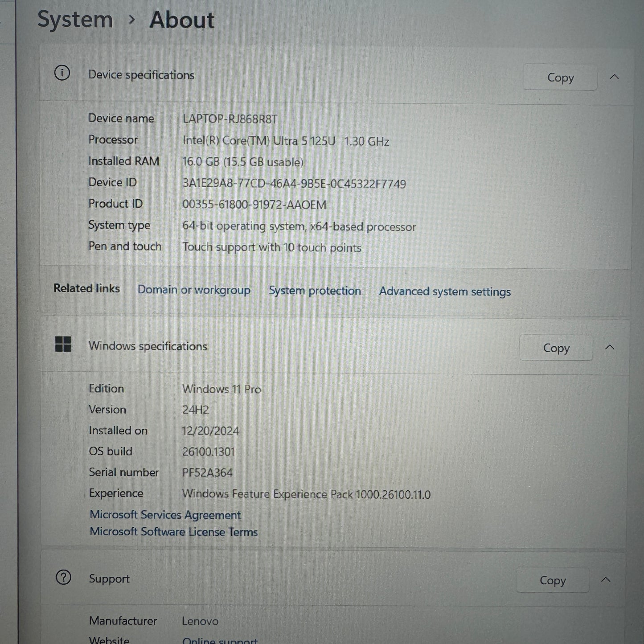The image size is (644, 644).
Task: Click the Serial number label
Action: click(124, 472)
